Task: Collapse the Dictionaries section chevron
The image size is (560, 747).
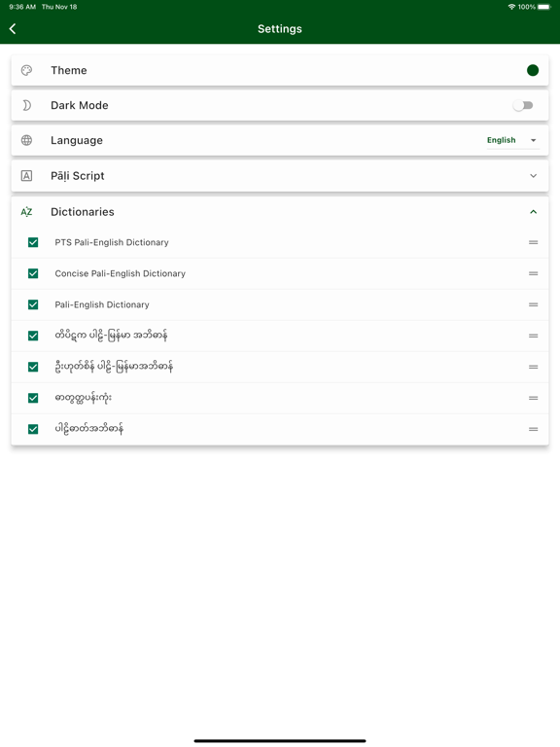Action: 534,211
